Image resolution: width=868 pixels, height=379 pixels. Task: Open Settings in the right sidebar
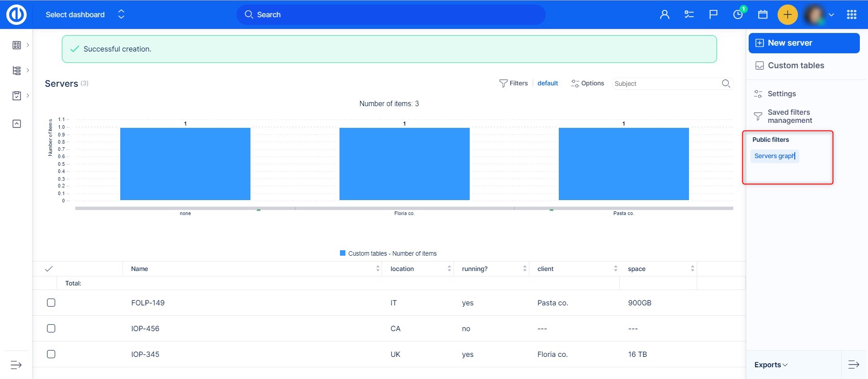tap(781, 94)
